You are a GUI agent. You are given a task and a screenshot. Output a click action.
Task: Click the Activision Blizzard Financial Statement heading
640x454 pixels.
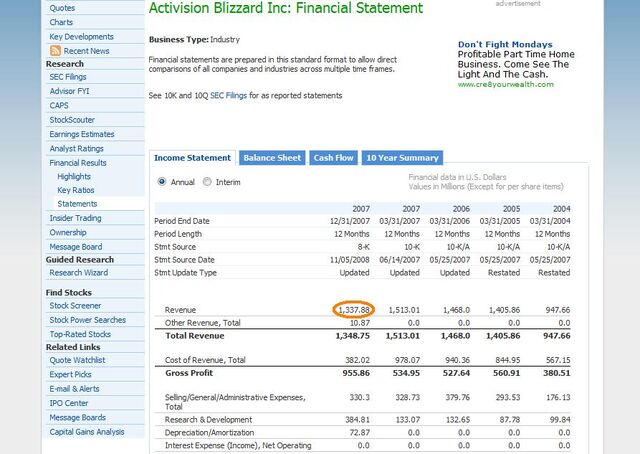coord(286,8)
